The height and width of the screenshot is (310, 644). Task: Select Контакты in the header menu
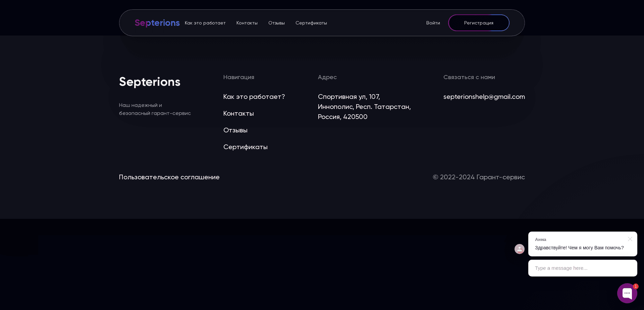point(247,23)
